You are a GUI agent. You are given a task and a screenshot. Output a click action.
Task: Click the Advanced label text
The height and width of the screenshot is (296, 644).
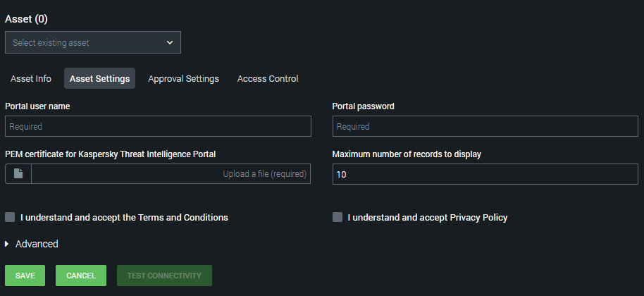tap(37, 244)
